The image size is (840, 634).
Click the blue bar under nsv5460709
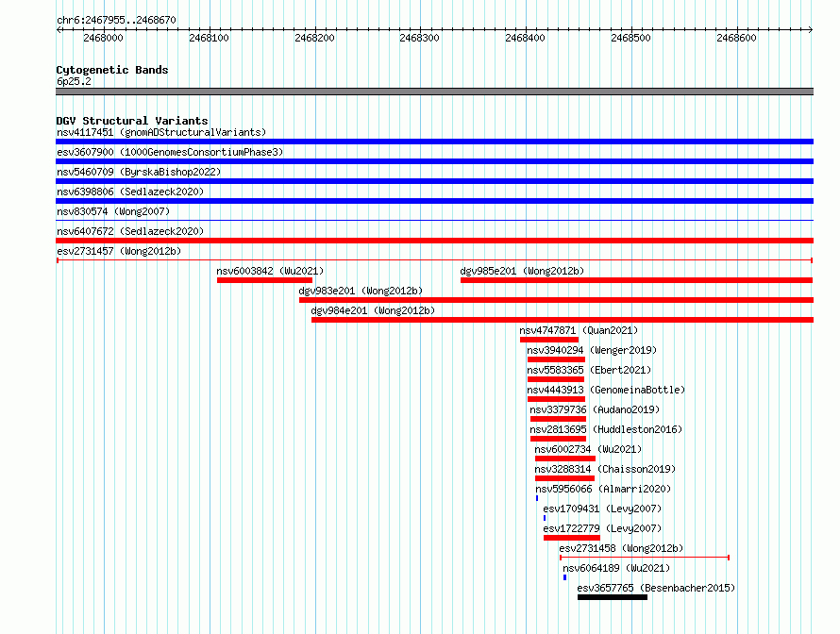pos(434,181)
